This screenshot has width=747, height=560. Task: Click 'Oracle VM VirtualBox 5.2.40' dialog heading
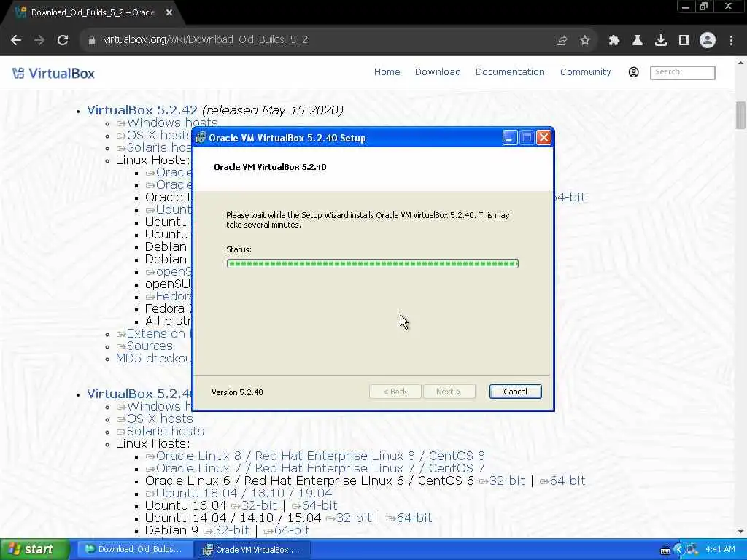(x=270, y=167)
